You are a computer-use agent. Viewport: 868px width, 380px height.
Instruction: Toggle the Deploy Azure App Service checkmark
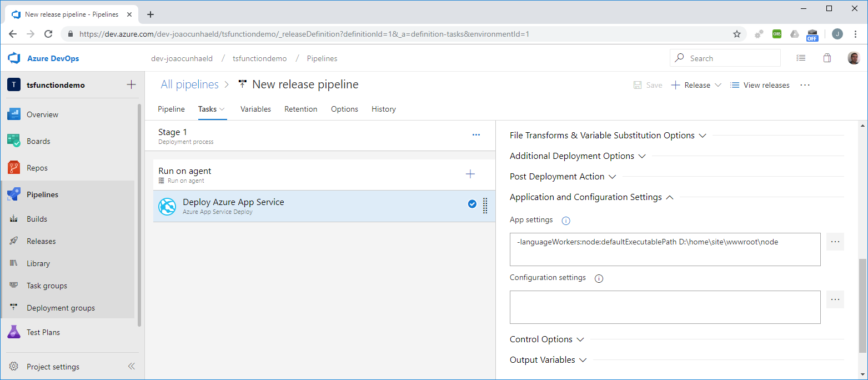[472, 204]
